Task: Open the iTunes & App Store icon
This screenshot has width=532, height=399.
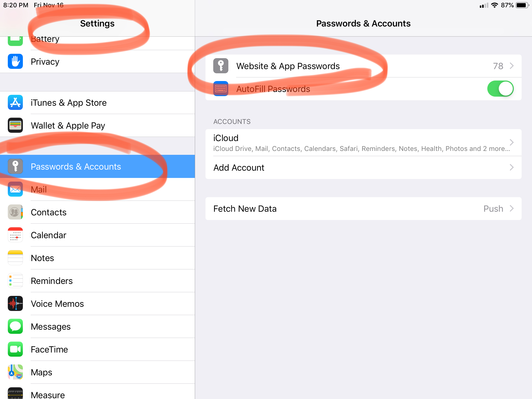Action: click(x=15, y=103)
